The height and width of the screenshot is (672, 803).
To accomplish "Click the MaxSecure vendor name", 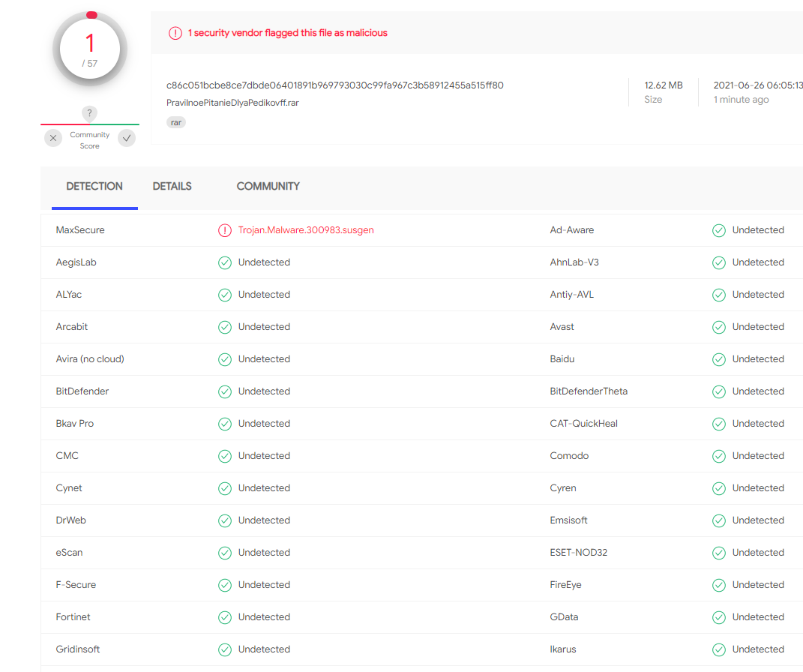I will [x=80, y=230].
